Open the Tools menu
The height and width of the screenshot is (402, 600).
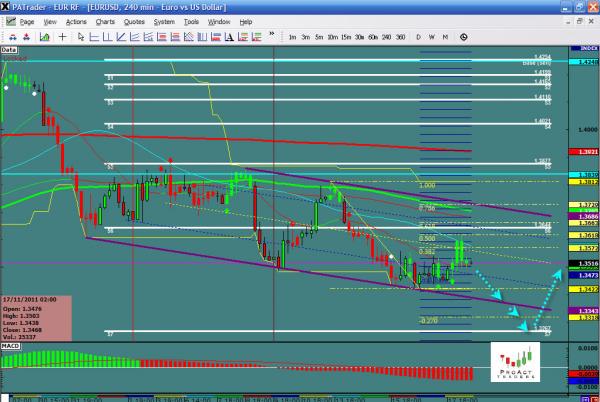(x=191, y=21)
